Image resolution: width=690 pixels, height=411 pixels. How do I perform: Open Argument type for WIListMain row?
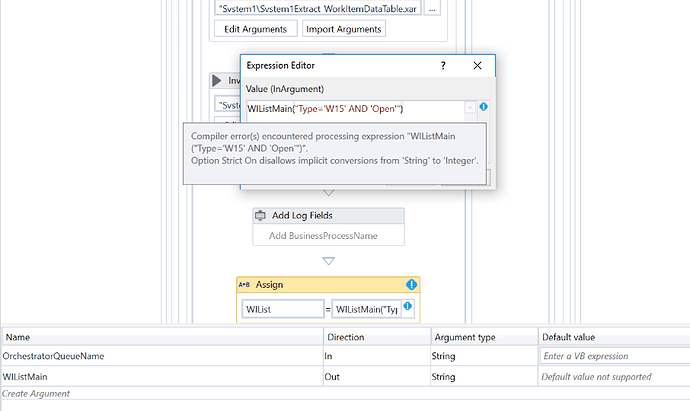pos(484,377)
